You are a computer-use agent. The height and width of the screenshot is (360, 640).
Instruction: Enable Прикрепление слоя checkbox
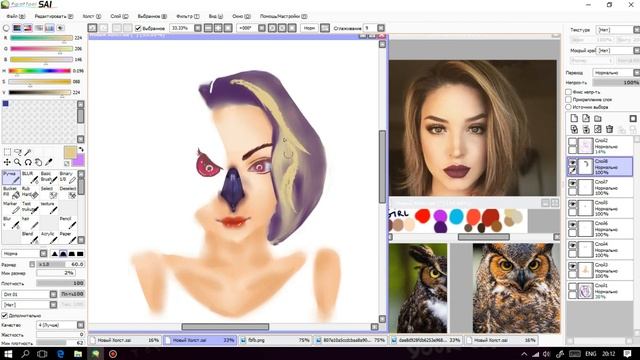click(x=569, y=99)
